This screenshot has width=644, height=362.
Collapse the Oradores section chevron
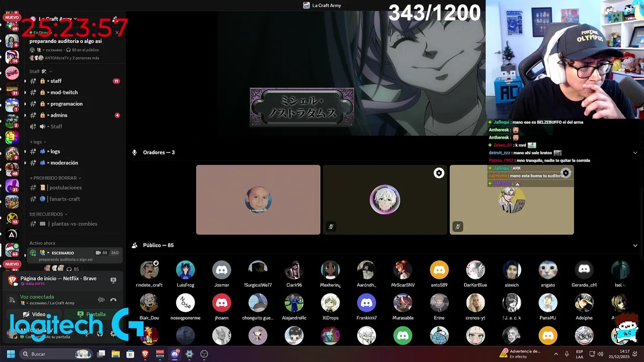(x=635, y=153)
